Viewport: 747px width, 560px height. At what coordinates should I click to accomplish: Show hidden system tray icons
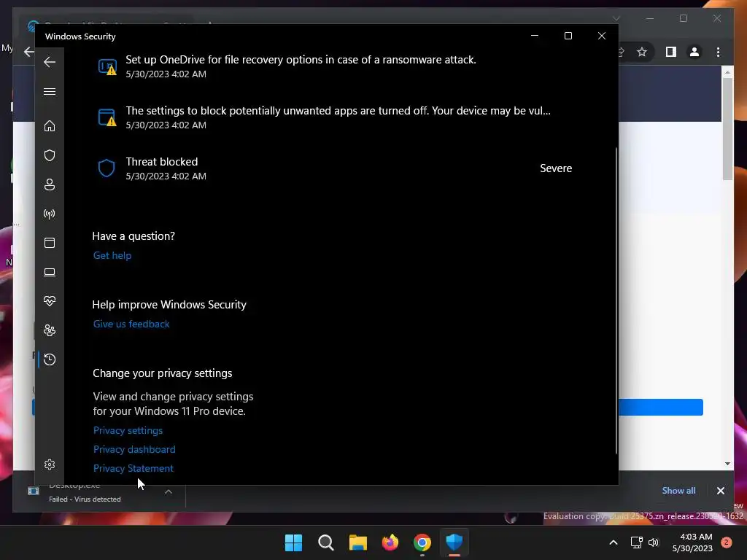coord(614,542)
